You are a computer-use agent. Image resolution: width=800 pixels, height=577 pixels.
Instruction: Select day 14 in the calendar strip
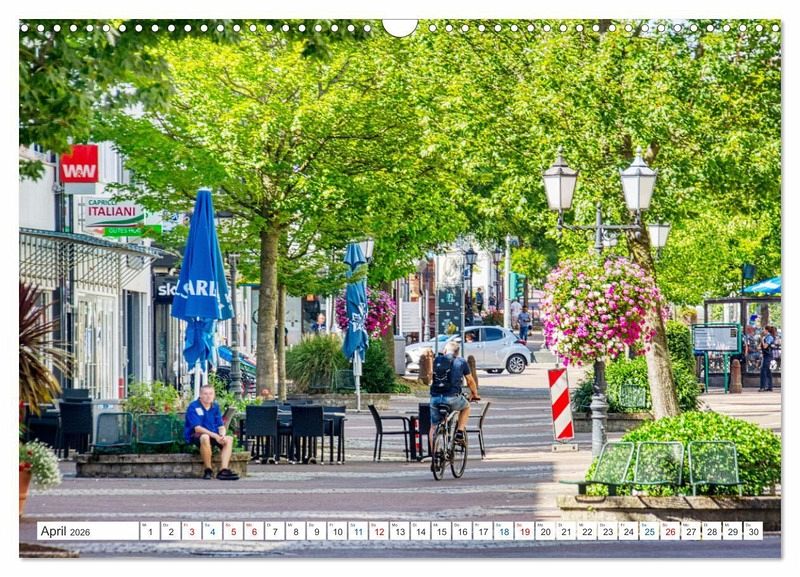point(420,531)
